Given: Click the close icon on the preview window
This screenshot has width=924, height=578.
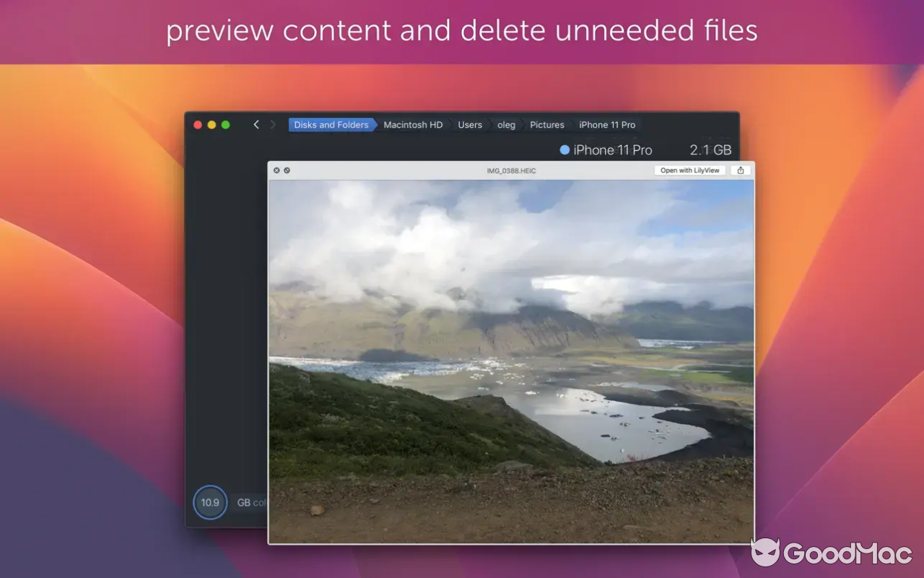Looking at the screenshot, I should [x=276, y=171].
